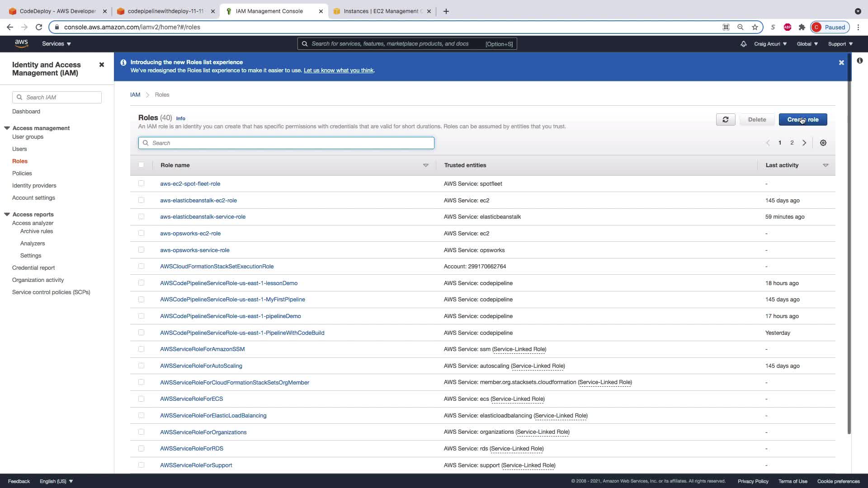The image size is (868, 488).
Task: Switch to the CodeDeploy browser tab
Action: (57, 11)
